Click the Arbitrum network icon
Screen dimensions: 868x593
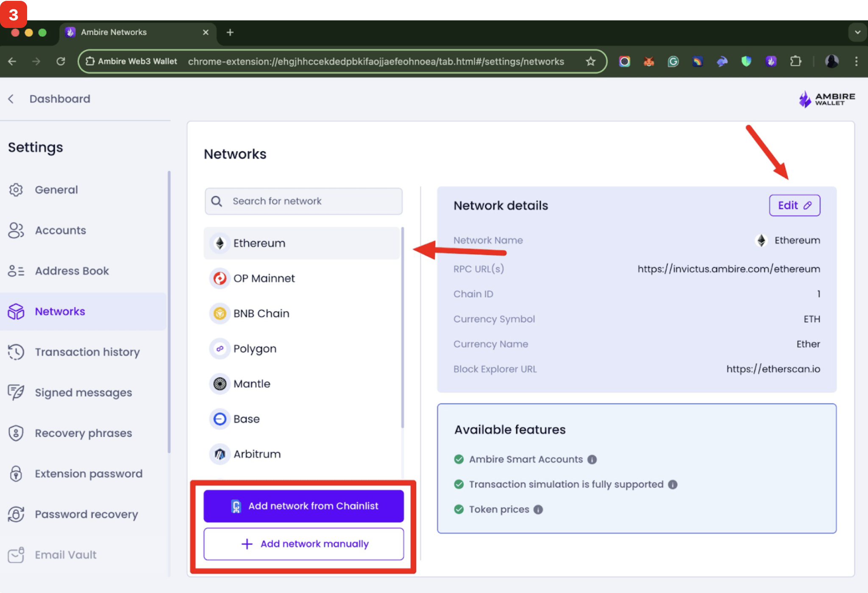point(220,454)
